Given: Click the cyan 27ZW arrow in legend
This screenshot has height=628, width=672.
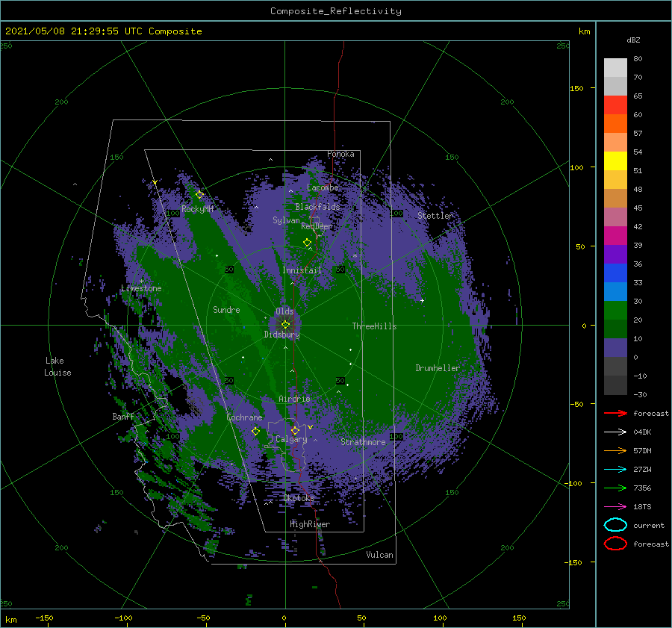Looking at the screenshot, I should tap(615, 470).
